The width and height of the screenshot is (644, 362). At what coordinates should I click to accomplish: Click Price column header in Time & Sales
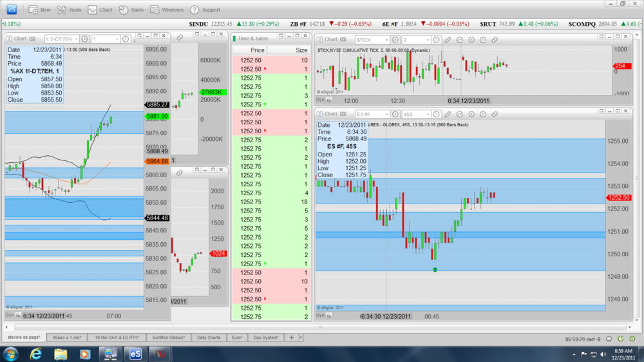tap(250, 50)
